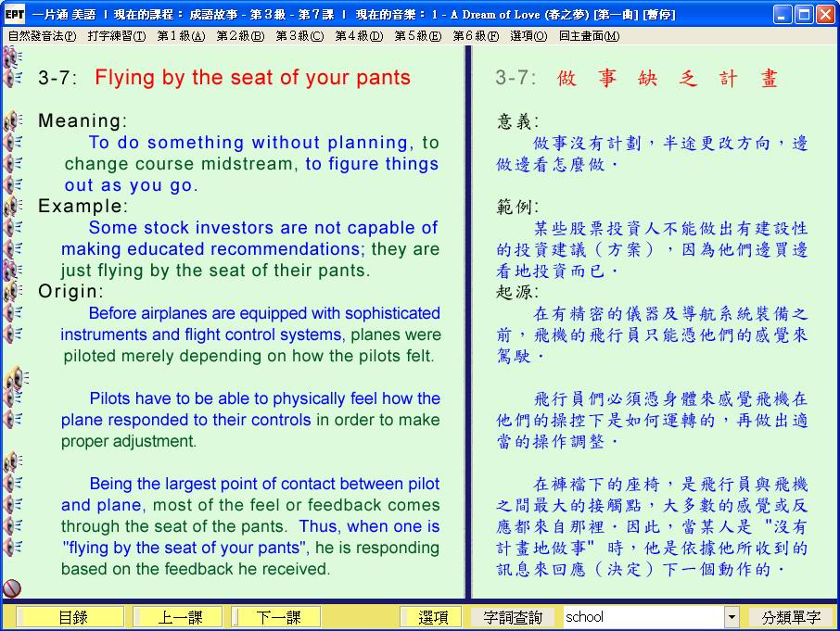Image resolution: width=840 pixels, height=631 pixels.
Task: Open the 打字練習 typing practice menu
Action: [x=117, y=36]
